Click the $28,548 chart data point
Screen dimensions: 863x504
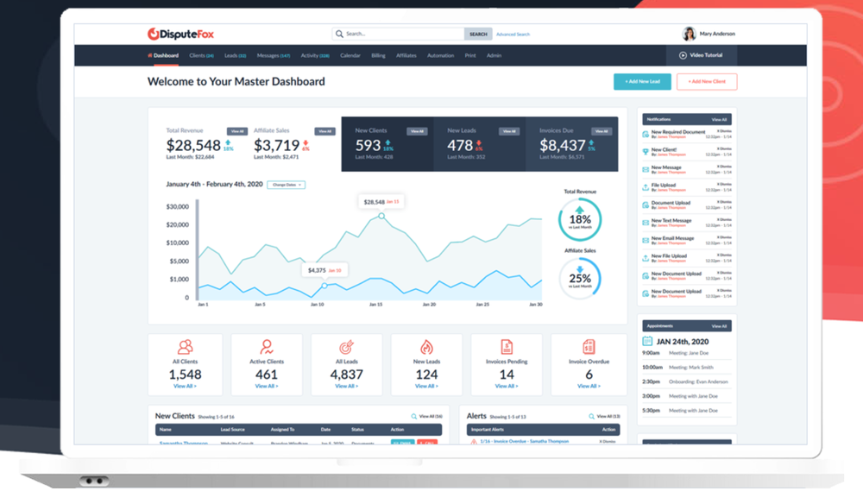click(x=381, y=217)
